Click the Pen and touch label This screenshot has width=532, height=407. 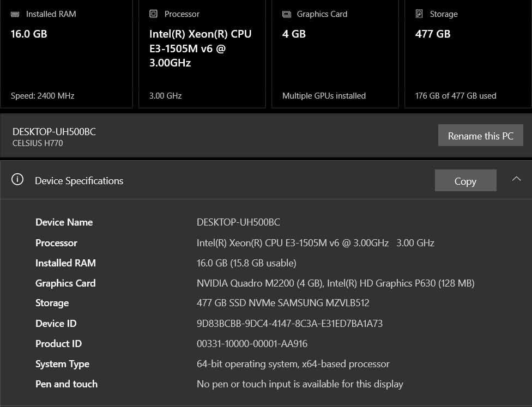tap(66, 384)
